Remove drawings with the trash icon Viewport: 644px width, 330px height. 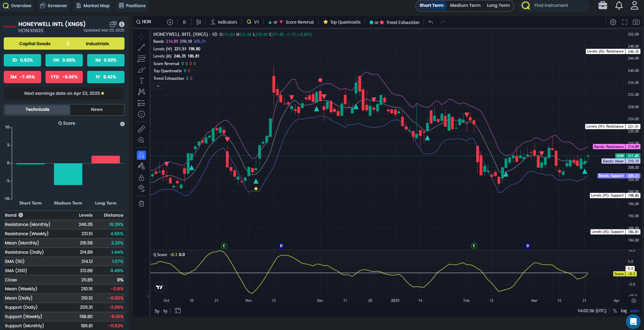click(x=141, y=204)
